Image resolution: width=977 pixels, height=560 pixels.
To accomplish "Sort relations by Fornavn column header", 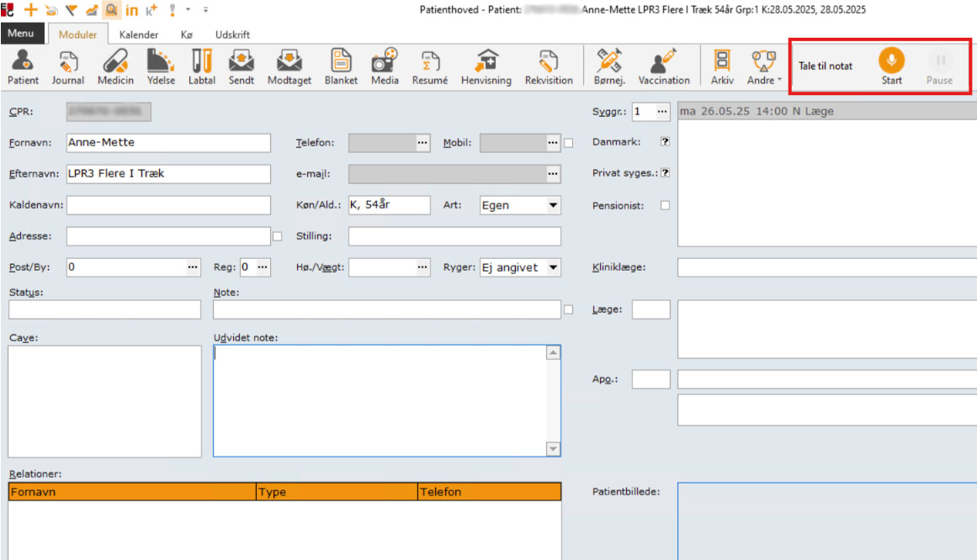I will coord(132,492).
